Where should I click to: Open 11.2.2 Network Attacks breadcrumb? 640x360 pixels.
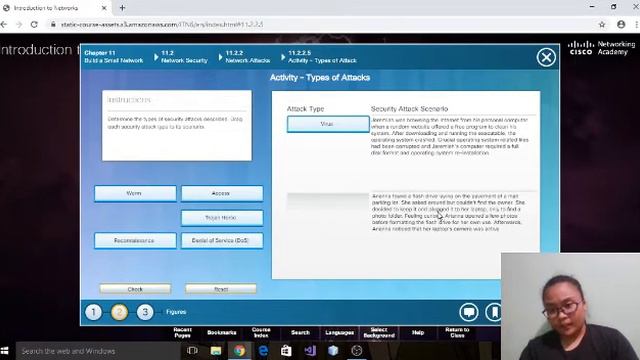[248, 57]
